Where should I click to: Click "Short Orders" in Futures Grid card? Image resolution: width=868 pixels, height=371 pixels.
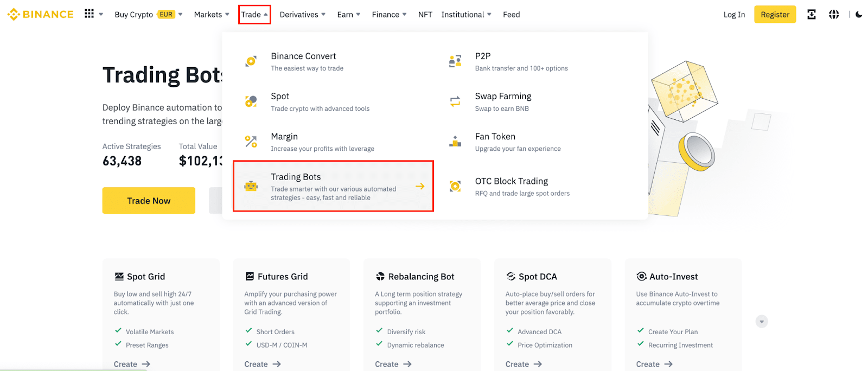point(276,332)
